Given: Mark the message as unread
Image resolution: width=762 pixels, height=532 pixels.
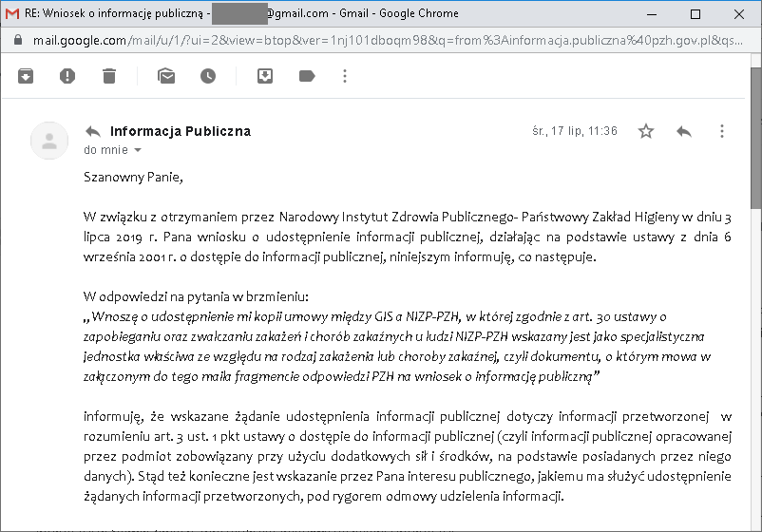Looking at the screenshot, I should click(x=166, y=76).
